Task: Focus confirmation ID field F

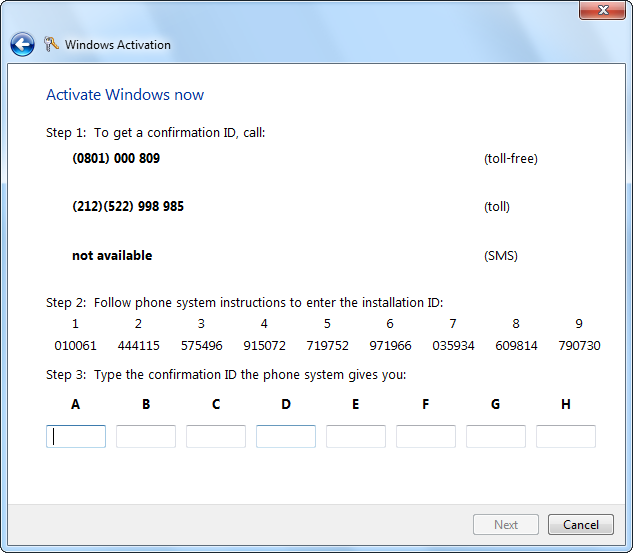Action: 426,436
